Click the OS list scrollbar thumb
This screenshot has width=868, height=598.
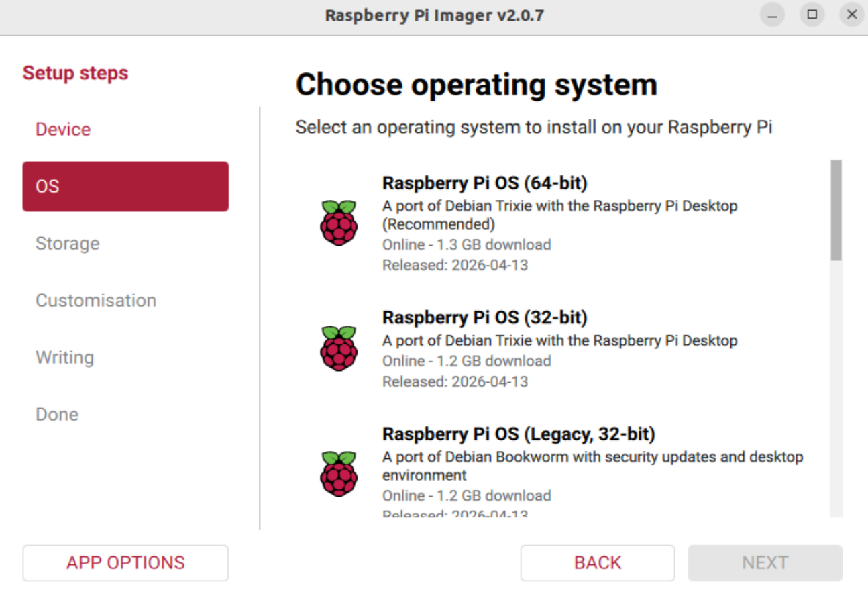[x=836, y=209]
